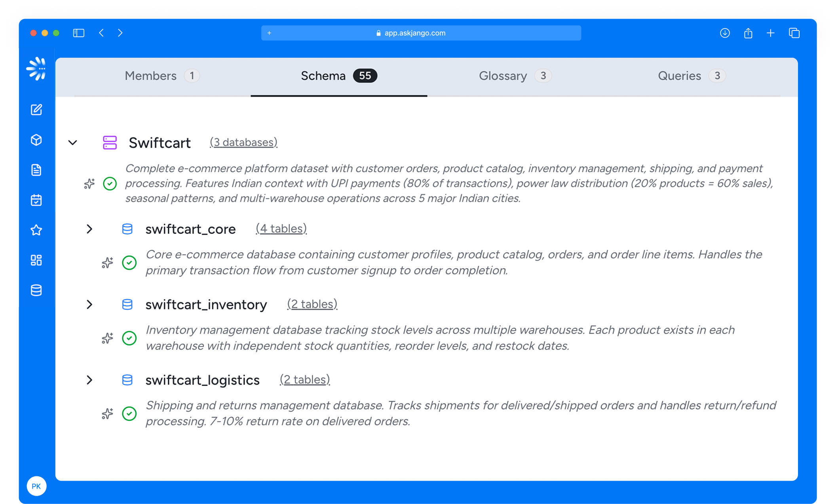Image resolution: width=836 pixels, height=504 pixels.
Task: Toggle green verified check on swiftcart_core description
Action: 129,263
